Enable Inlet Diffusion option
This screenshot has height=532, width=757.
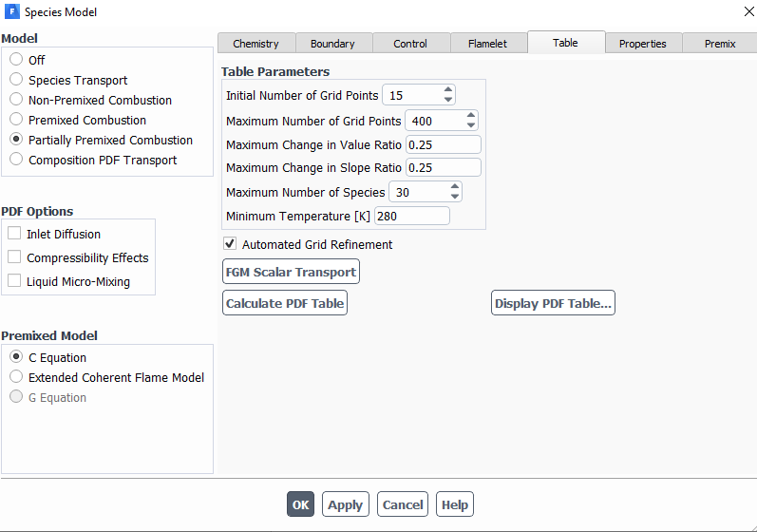pyautogui.click(x=14, y=234)
